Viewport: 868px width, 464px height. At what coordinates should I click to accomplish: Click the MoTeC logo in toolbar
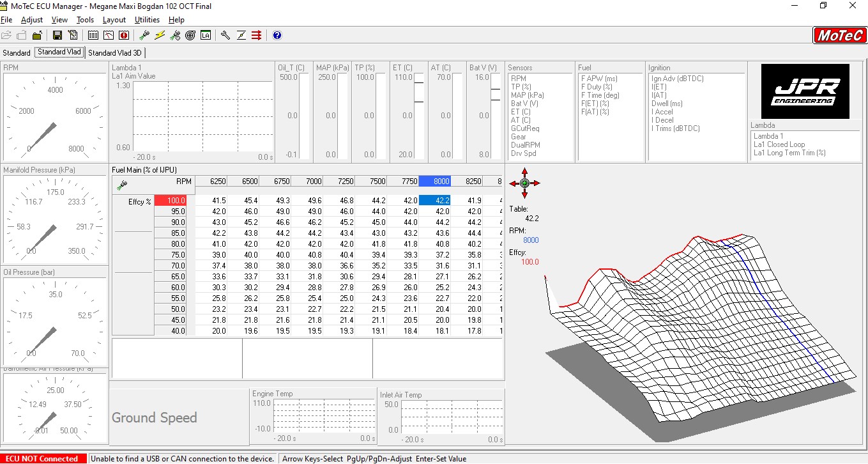point(839,35)
